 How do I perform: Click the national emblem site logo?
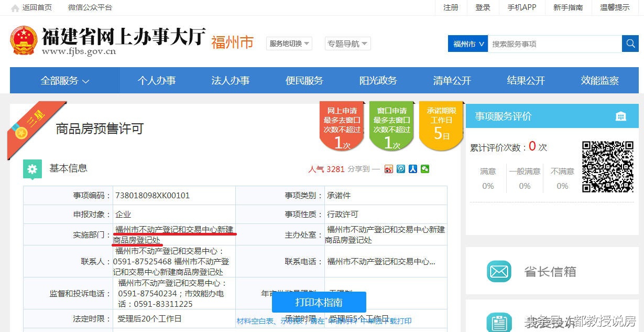[x=23, y=40]
